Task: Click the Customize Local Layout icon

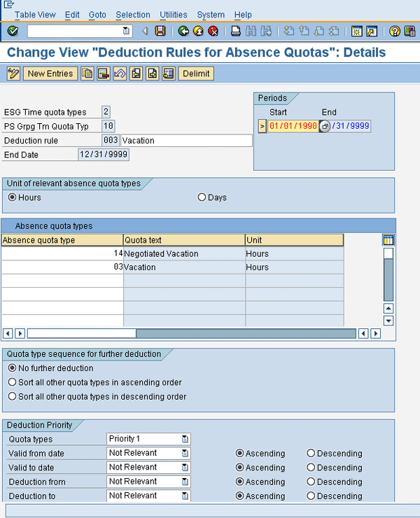Action: click(409, 31)
